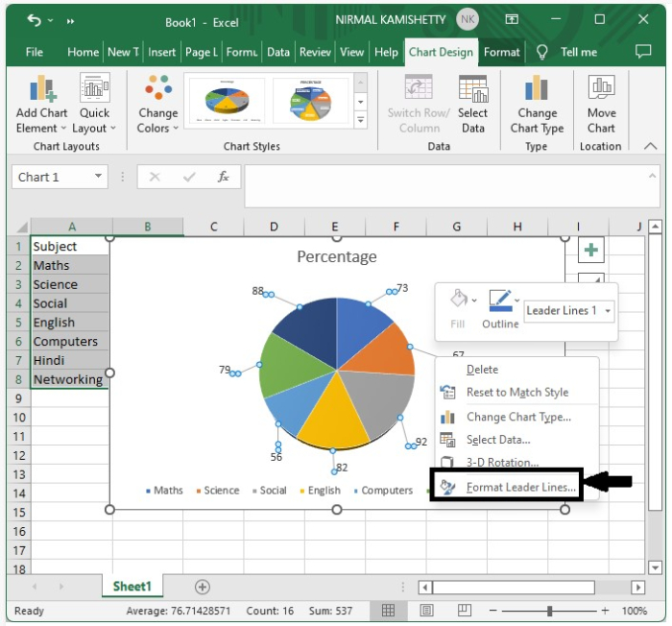The height and width of the screenshot is (626, 672).
Task: Expand the Chart Styles gallery more arrow
Action: coord(360,120)
